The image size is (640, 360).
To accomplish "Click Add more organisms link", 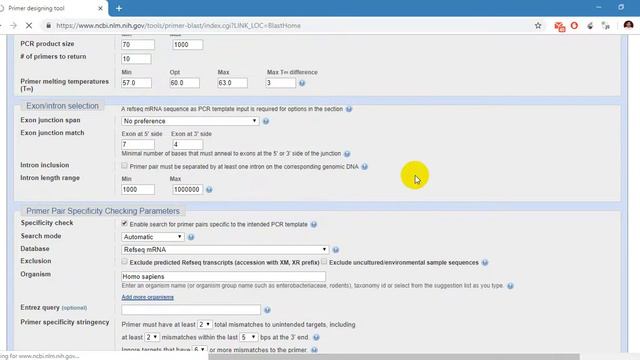I will [147, 297].
